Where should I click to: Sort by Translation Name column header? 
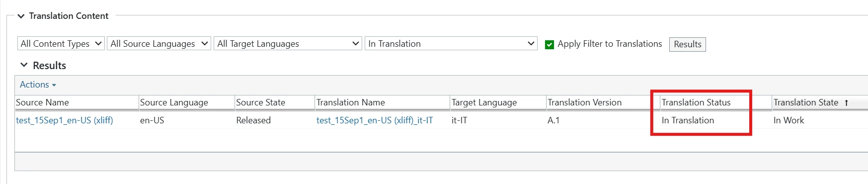tap(350, 102)
